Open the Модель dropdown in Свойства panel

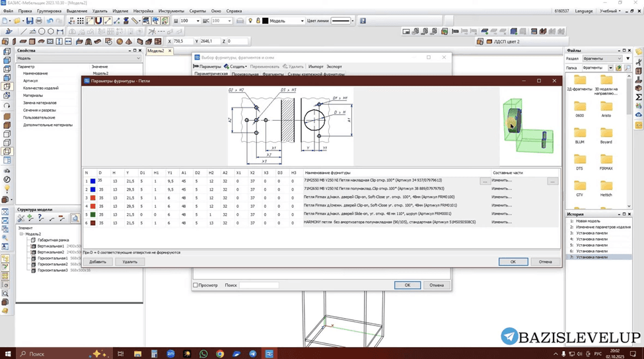[x=79, y=58]
